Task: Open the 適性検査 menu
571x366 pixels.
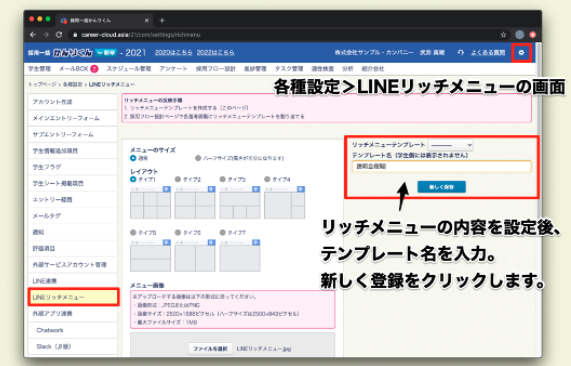Action: pos(322,68)
